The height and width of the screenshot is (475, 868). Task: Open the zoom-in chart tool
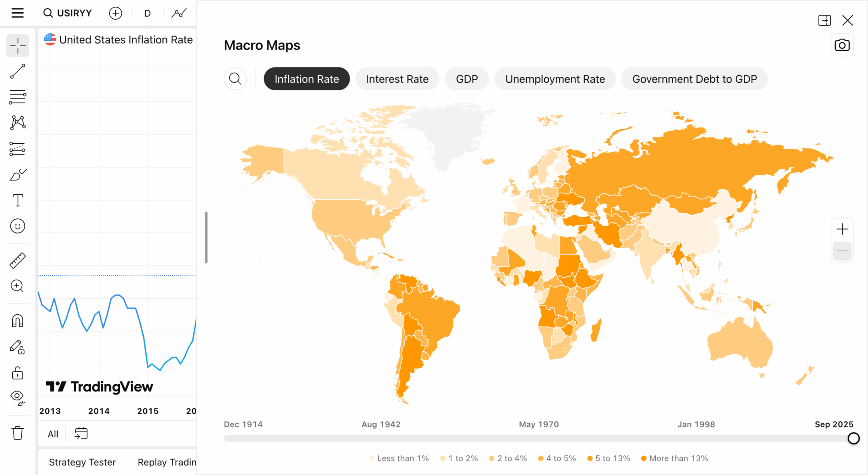tap(17, 286)
